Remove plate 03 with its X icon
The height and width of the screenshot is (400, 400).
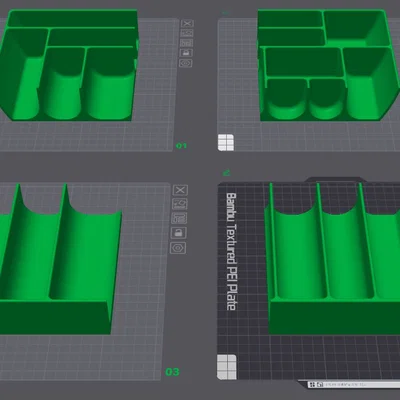point(180,190)
